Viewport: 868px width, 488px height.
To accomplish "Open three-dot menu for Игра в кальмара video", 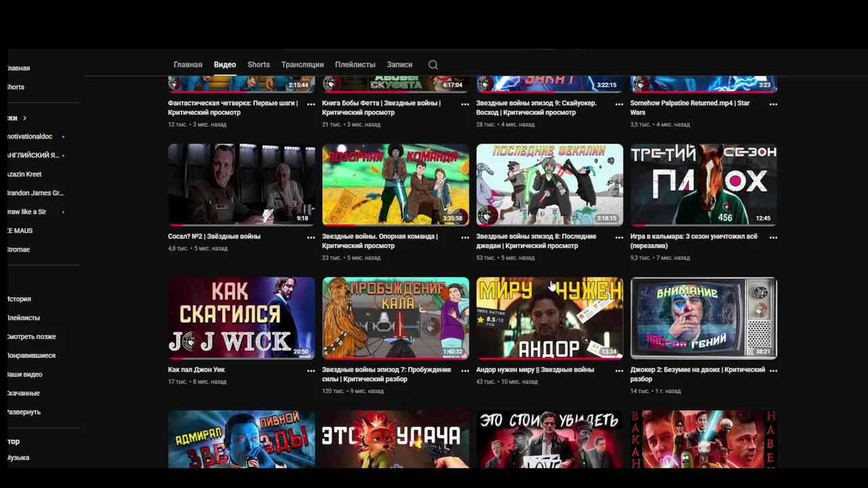I will (773, 238).
